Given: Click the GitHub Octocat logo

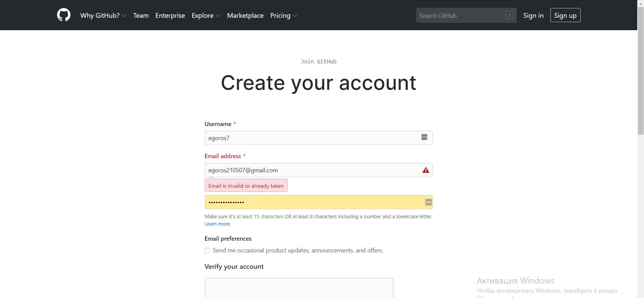Looking at the screenshot, I should pyautogui.click(x=64, y=15).
